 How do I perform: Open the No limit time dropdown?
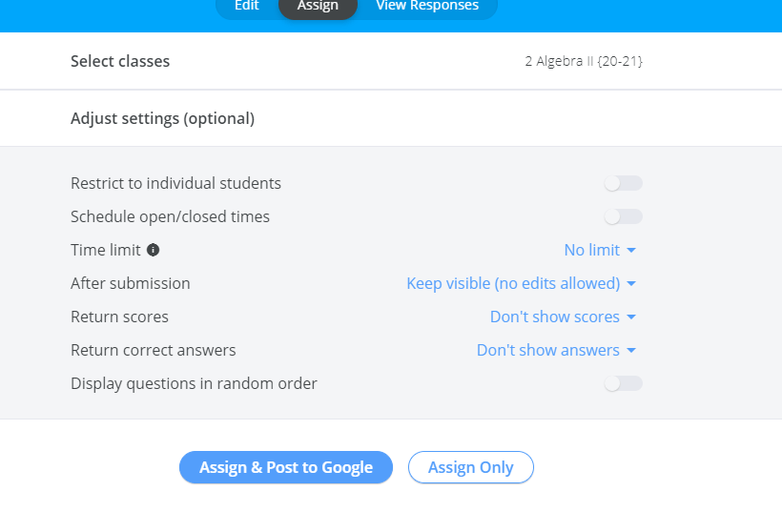coord(592,250)
